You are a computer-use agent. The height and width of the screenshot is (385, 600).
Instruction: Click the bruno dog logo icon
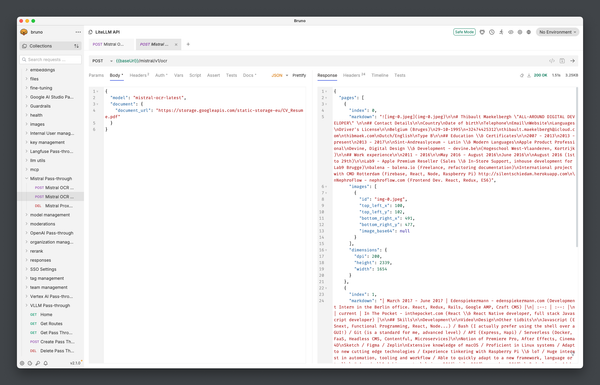point(24,32)
